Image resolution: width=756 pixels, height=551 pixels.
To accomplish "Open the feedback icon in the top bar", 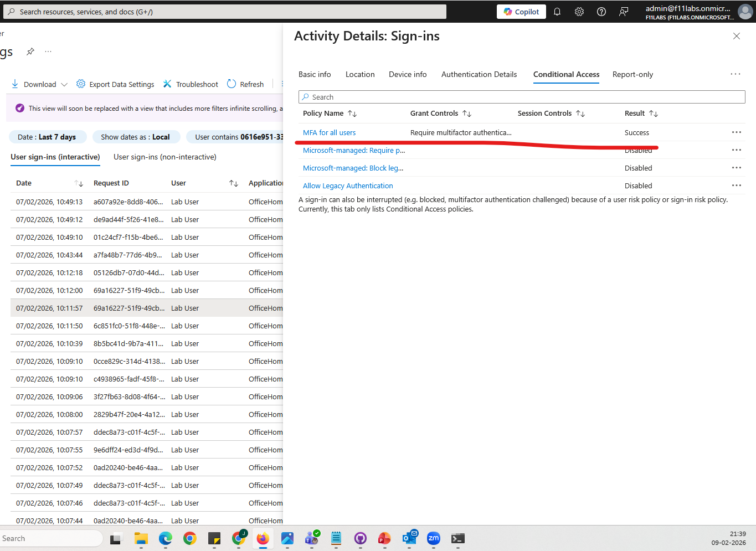I will (624, 11).
